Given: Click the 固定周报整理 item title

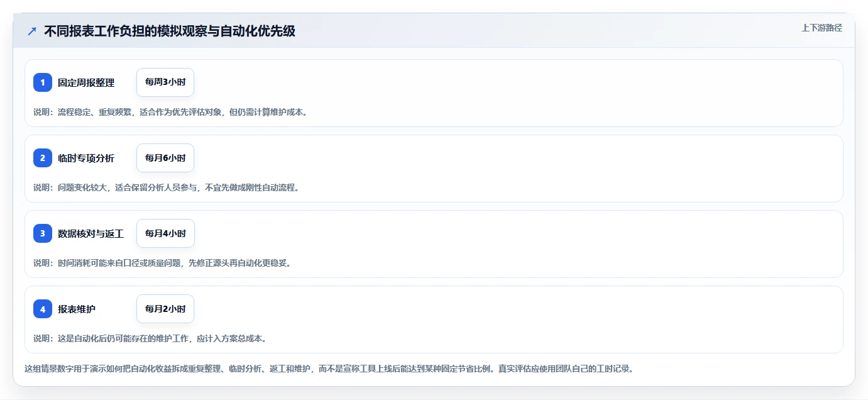Looking at the screenshot, I should [x=86, y=82].
